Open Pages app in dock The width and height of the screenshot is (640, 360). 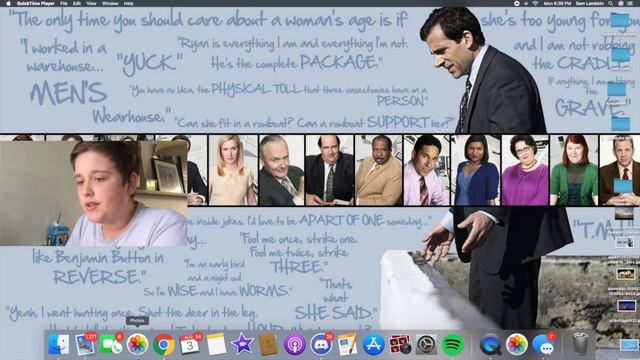coord(347,345)
